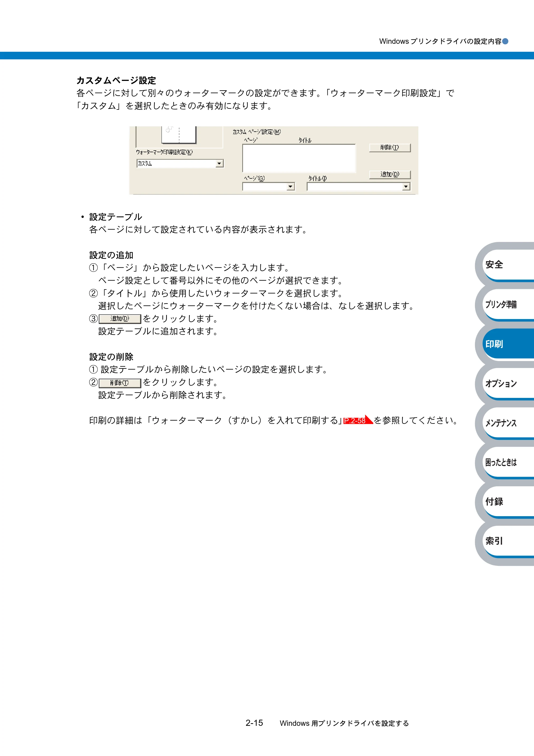The width and height of the screenshot is (534, 756).
Task: Open the 困ったときは side tab
Action: [x=509, y=462]
